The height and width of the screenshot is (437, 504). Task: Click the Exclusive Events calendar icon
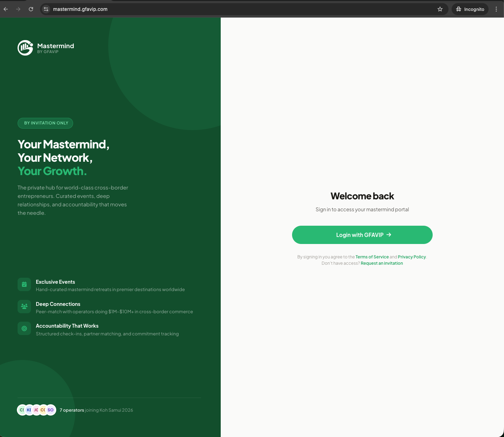pos(24,284)
